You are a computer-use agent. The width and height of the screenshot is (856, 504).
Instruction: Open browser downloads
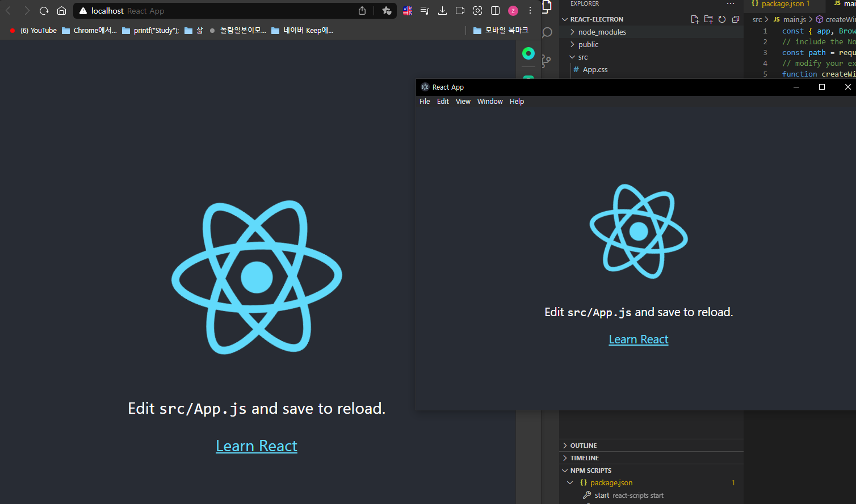[443, 11]
